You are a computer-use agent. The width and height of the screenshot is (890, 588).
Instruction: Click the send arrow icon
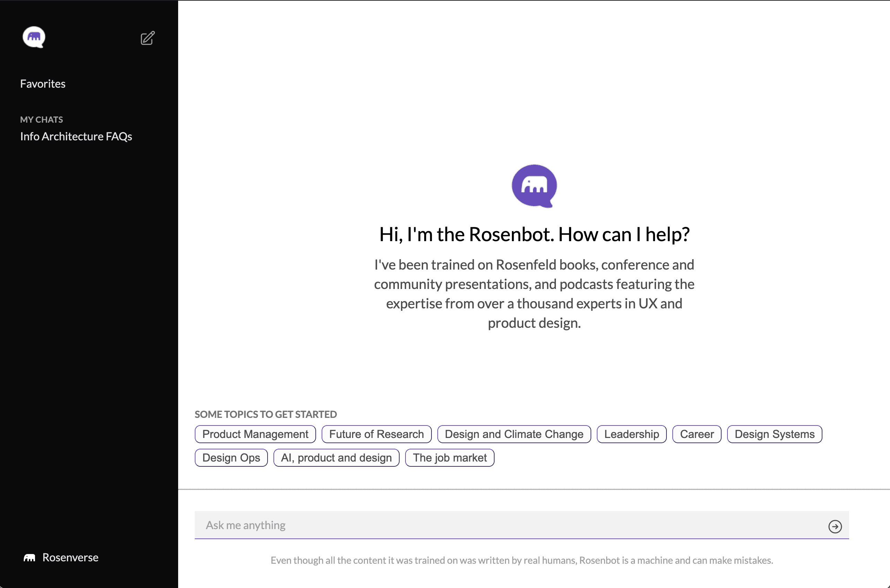click(835, 526)
